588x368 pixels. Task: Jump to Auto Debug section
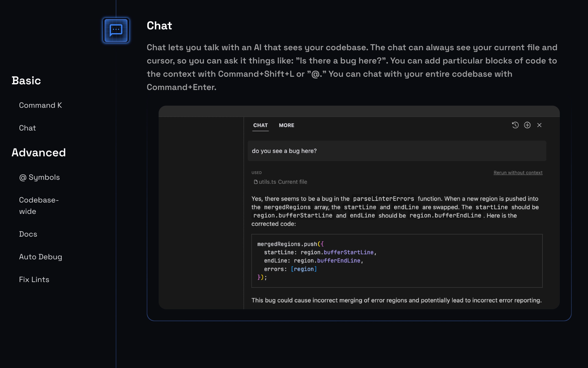(x=41, y=257)
